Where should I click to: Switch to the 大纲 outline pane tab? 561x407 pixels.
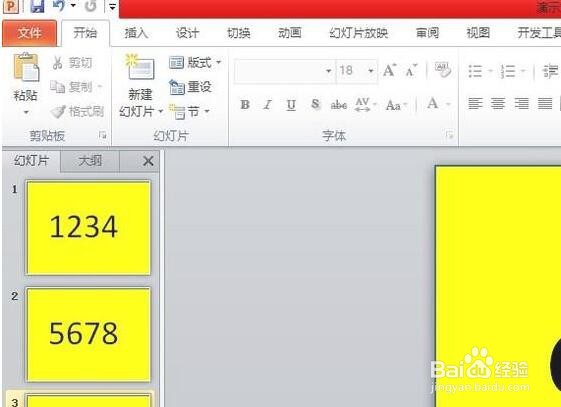coord(90,161)
